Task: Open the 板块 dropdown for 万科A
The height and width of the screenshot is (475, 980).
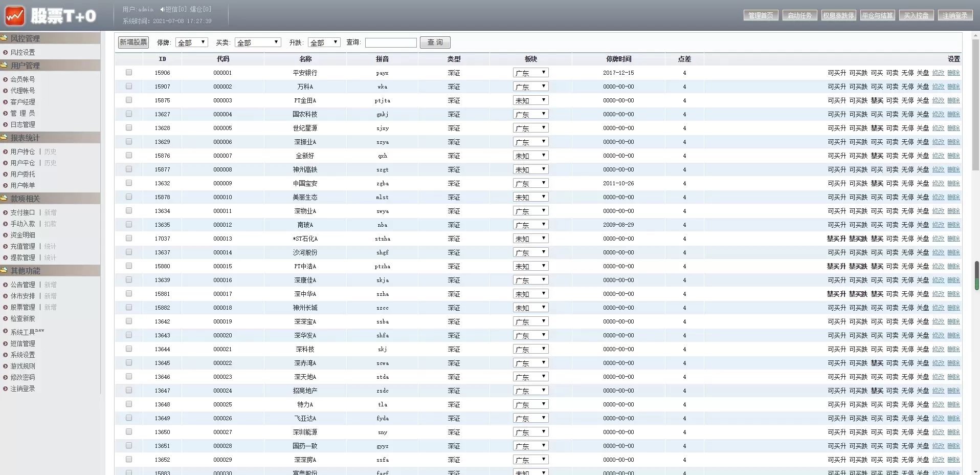Action: click(x=530, y=87)
